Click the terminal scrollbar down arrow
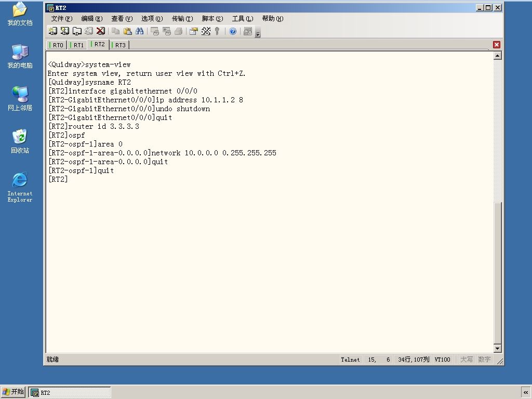Image resolution: width=532 pixels, height=399 pixels. pos(497,348)
